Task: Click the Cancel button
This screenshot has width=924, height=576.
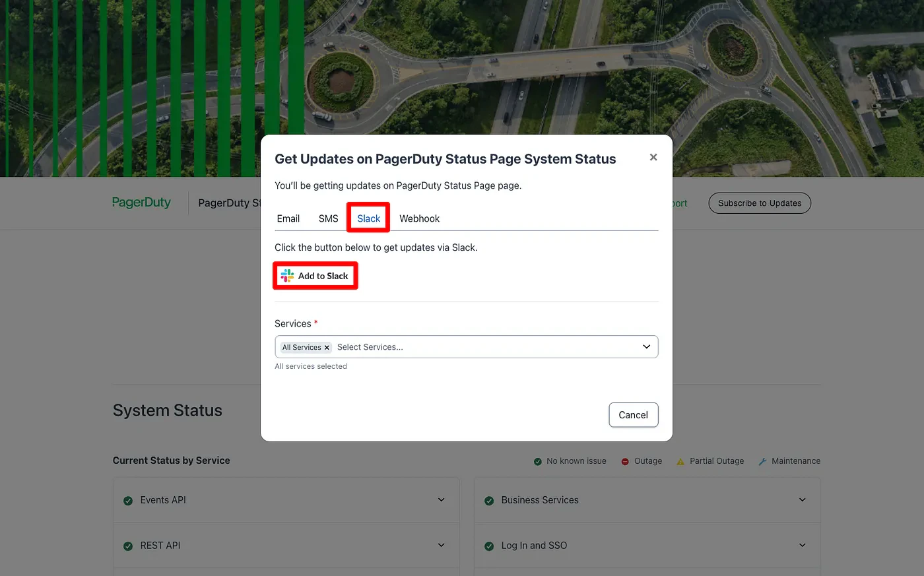Action: click(x=634, y=415)
